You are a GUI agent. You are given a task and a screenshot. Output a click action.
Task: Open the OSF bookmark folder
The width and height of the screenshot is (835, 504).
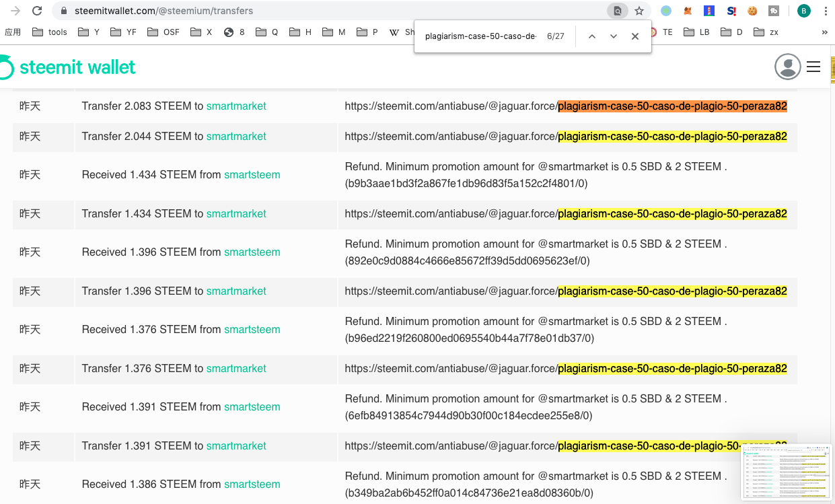point(164,32)
